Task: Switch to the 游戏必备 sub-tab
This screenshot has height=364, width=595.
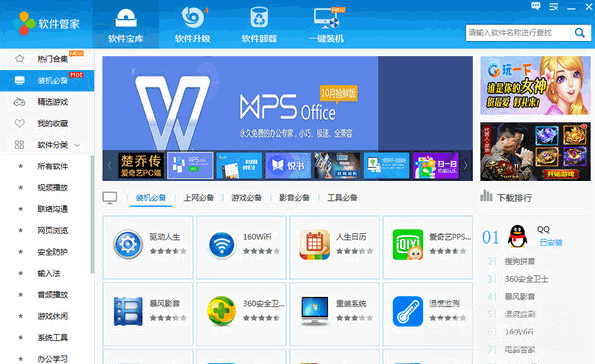Action: [247, 198]
